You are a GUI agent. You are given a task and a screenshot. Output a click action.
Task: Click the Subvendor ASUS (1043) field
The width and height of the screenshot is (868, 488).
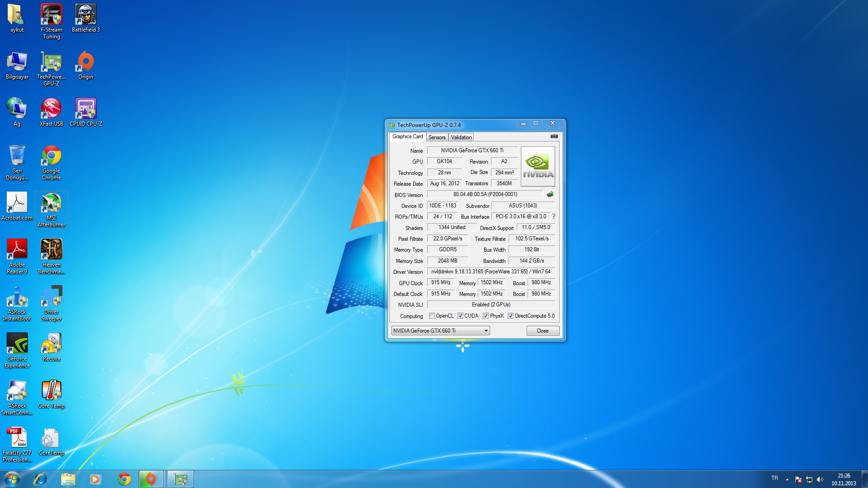(523, 206)
